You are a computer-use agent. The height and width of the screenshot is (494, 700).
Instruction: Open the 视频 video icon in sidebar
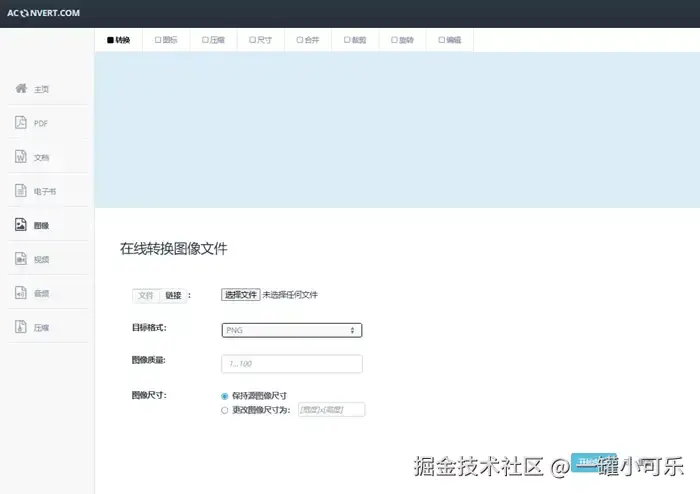coord(21,258)
